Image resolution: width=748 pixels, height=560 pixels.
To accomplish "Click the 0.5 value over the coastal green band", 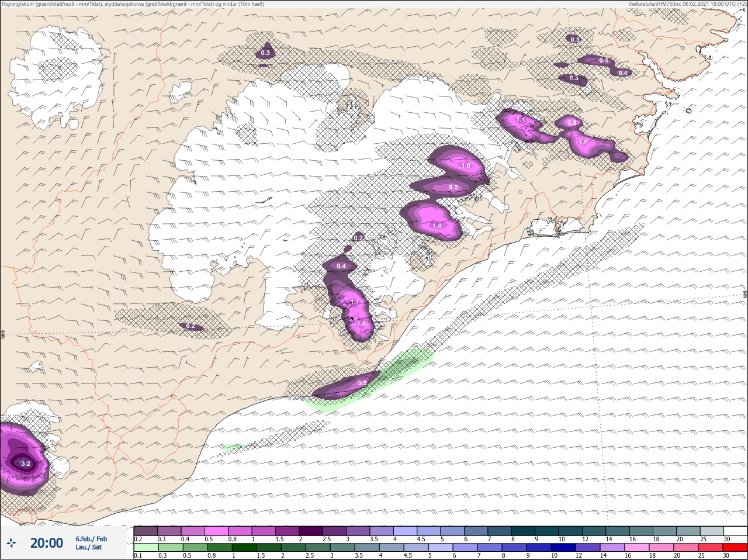I will coord(362,383).
